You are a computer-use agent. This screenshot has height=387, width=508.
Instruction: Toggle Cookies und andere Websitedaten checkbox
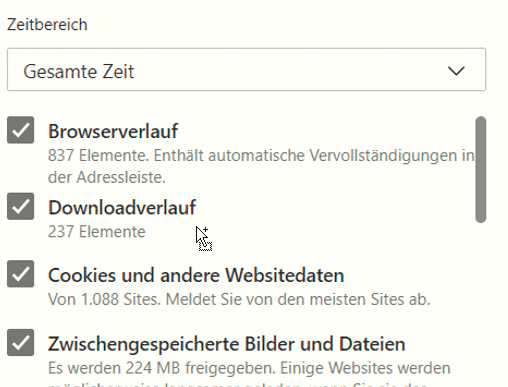pyautogui.click(x=20, y=274)
